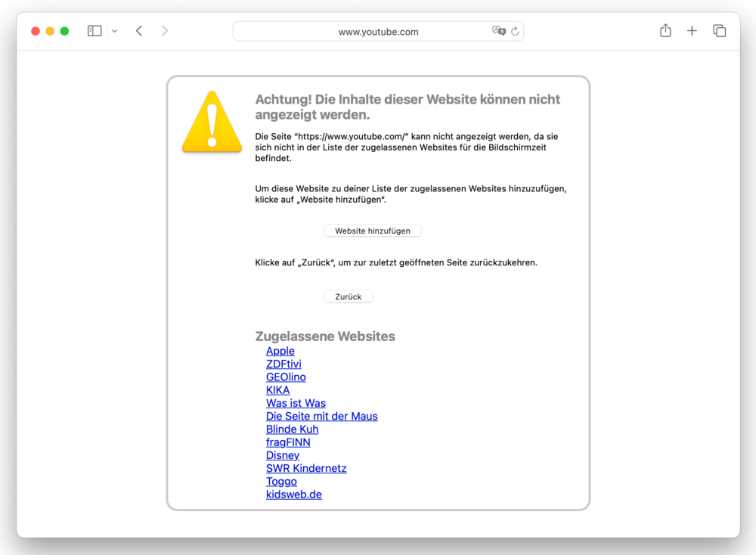Open the "Was ist Was" link
Viewport: 756px width, 555px height.
pyautogui.click(x=296, y=403)
